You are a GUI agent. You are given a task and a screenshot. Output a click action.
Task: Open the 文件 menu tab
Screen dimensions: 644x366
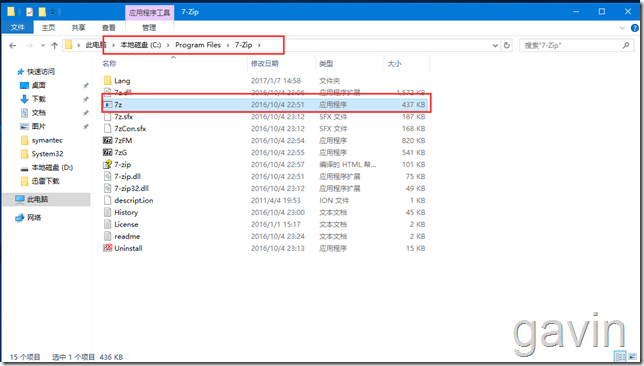[x=18, y=28]
